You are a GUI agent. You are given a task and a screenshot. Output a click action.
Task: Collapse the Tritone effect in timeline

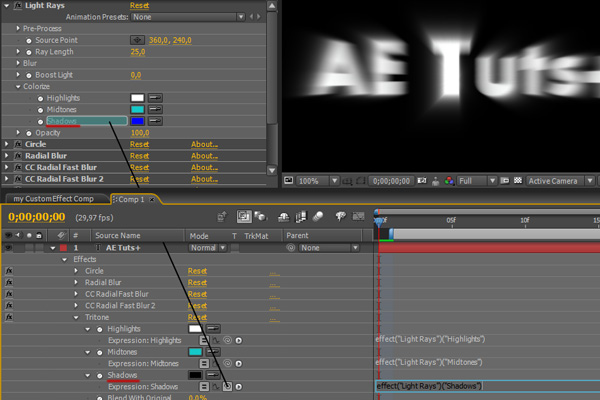76,317
